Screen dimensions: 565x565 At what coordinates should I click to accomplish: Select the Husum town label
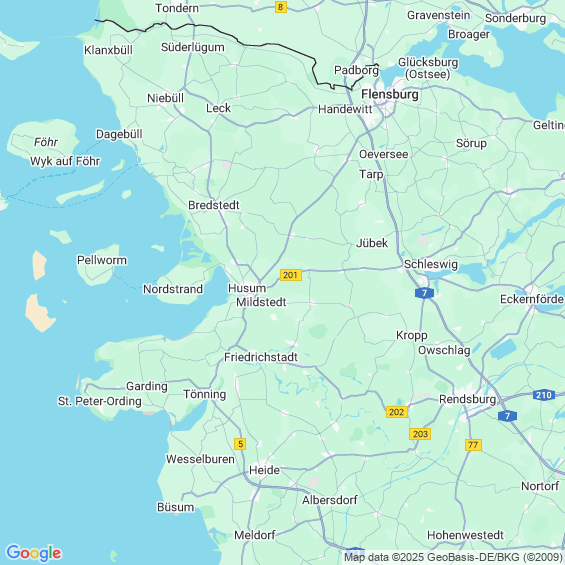[x=247, y=288]
